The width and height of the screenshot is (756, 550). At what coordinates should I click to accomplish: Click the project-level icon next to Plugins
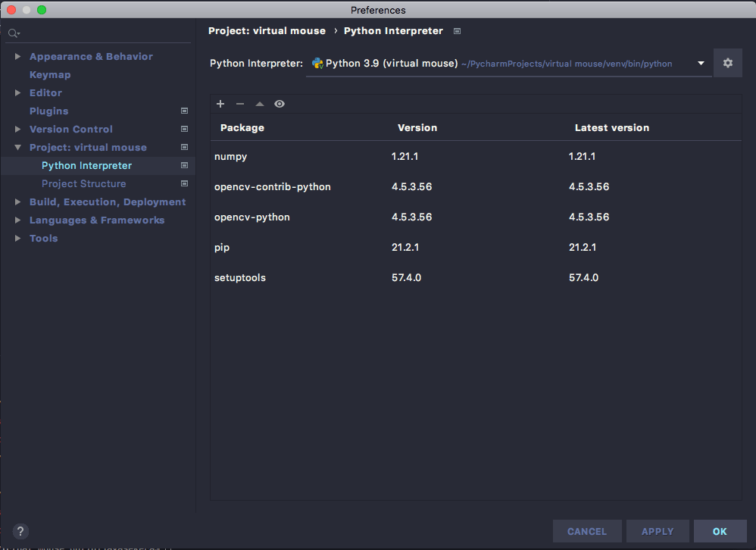tap(184, 111)
